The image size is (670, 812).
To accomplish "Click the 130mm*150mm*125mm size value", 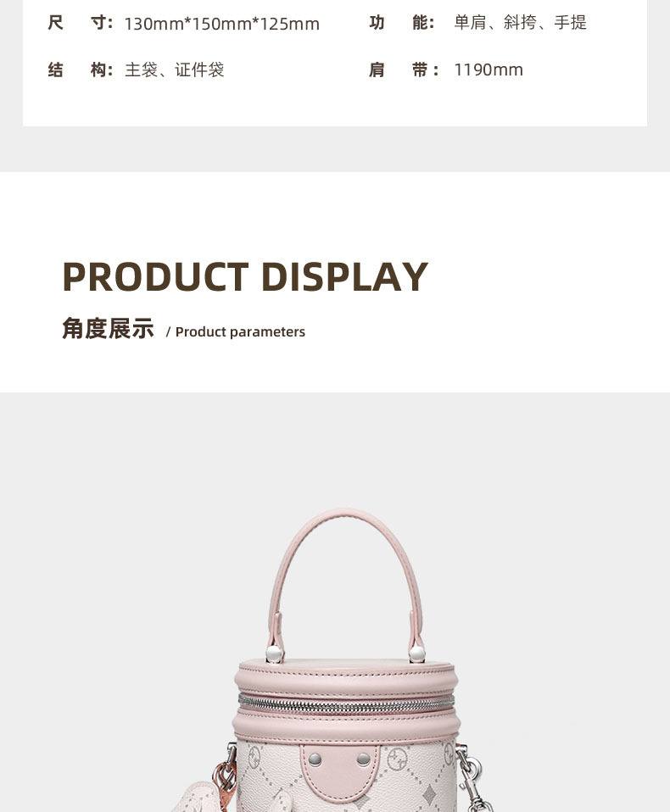I will (222, 24).
